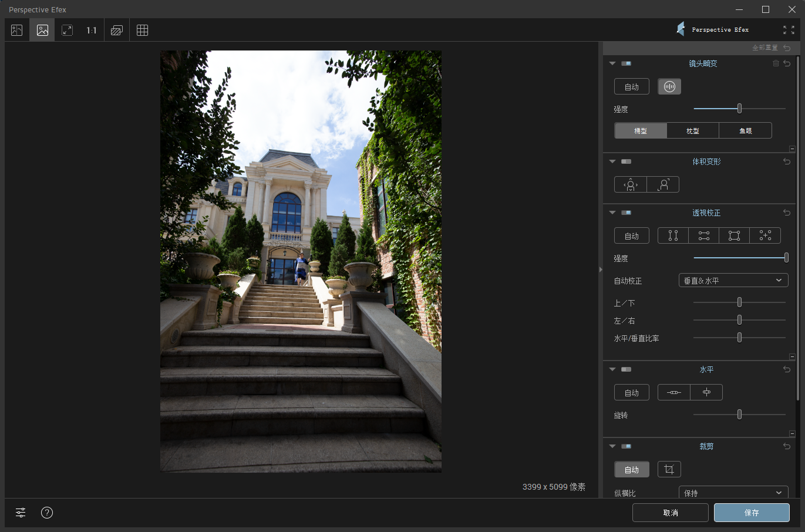Viewport: 805px width, 532px height.
Task: Click the 保存 button
Action: click(752, 513)
